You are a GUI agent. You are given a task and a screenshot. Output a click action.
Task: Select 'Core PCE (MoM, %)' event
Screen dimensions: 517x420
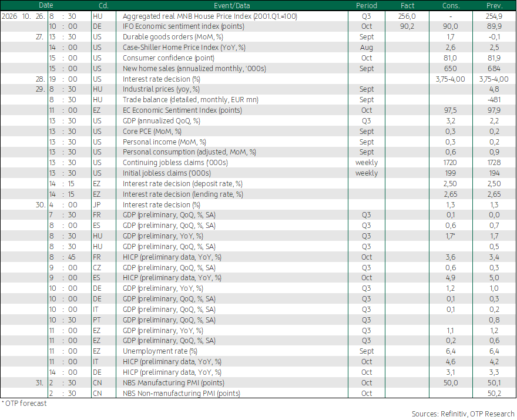[152, 131]
